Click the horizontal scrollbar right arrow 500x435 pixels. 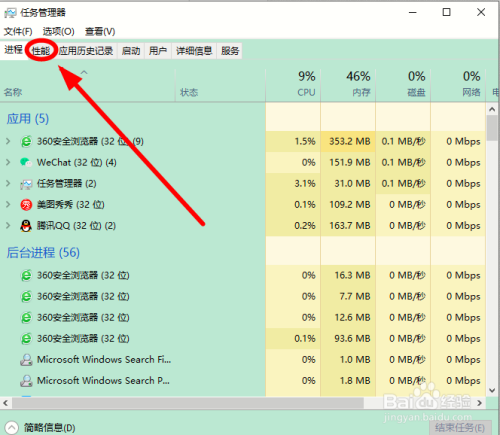(479, 403)
